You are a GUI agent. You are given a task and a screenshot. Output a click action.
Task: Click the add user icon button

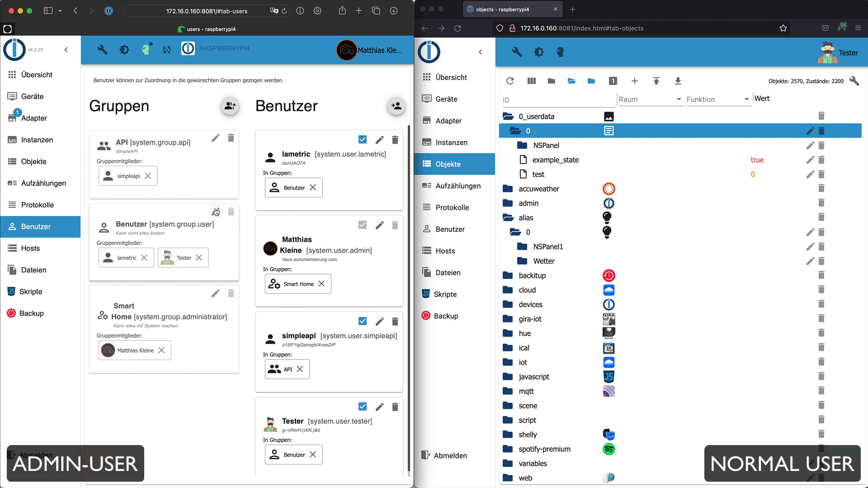tap(396, 106)
